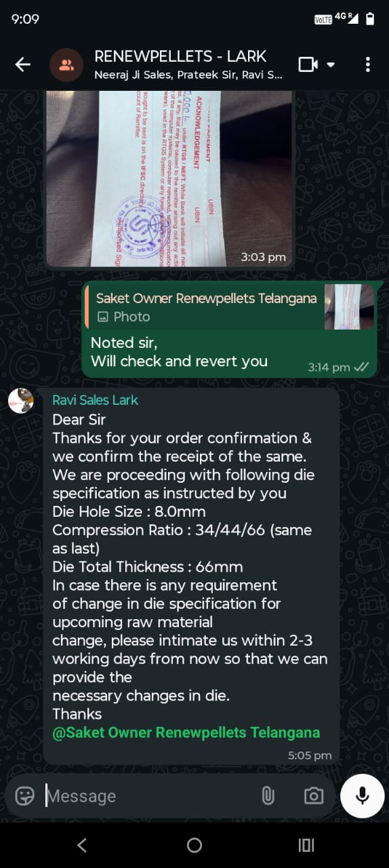Viewport: 389px width, 868px height.
Task: Tap Android home navigation button
Action: (194, 845)
